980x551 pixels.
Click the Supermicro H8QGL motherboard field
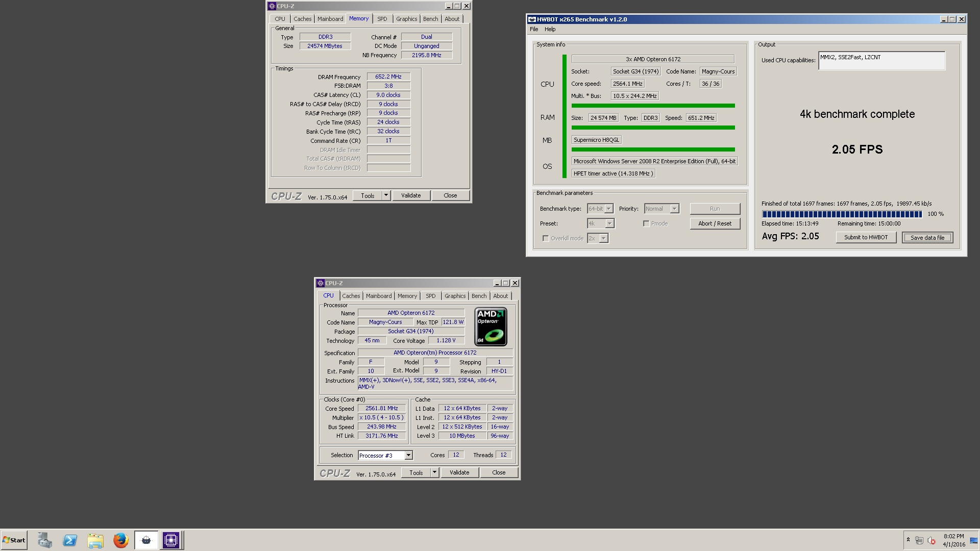pyautogui.click(x=596, y=140)
